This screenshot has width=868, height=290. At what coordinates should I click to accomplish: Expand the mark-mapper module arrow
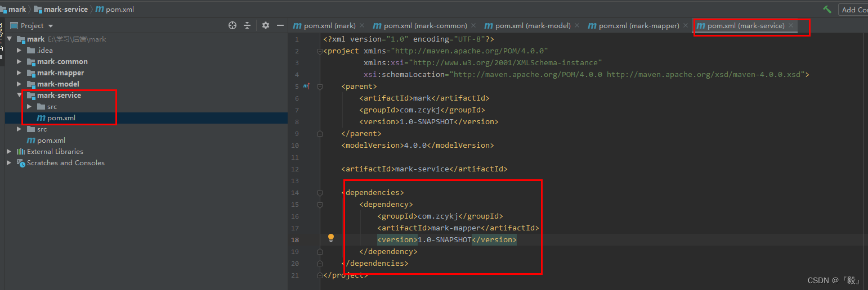pos(19,73)
